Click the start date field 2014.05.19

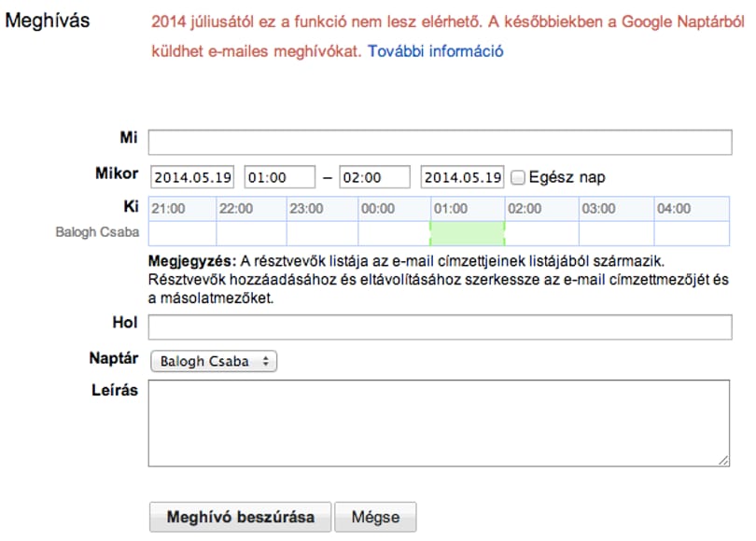pos(192,177)
